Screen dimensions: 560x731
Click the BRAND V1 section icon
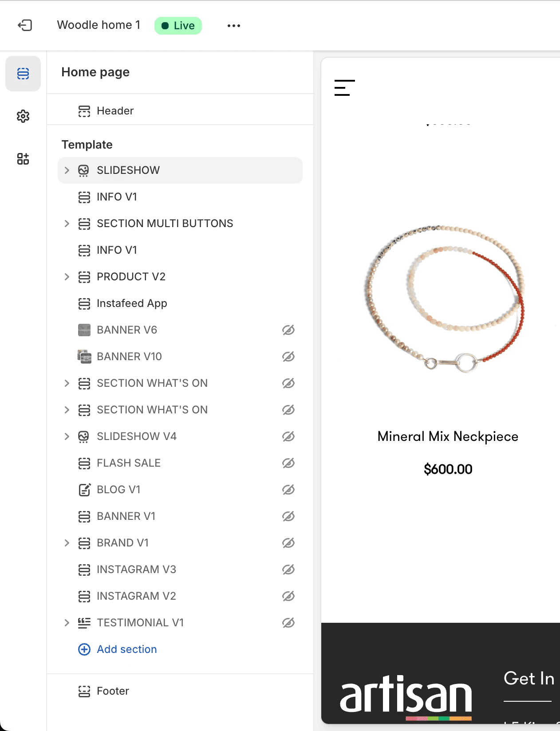coord(84,543)
